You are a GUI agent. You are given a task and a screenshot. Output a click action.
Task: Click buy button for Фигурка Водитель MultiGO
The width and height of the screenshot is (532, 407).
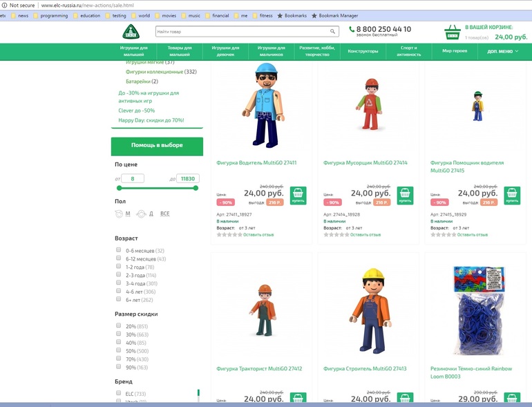click(x=298, y=196)
